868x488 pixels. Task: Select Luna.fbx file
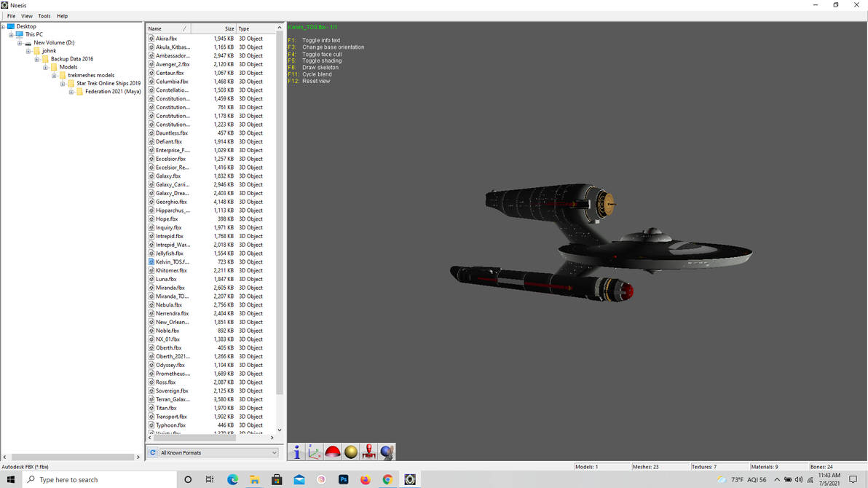coord(166,279)
